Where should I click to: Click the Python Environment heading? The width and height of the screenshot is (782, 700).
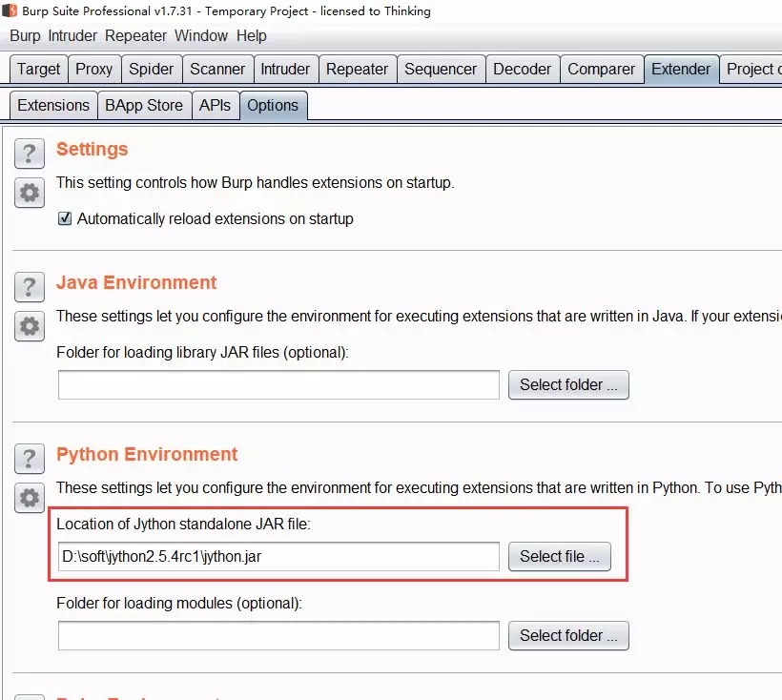click(x=147, y=454)
